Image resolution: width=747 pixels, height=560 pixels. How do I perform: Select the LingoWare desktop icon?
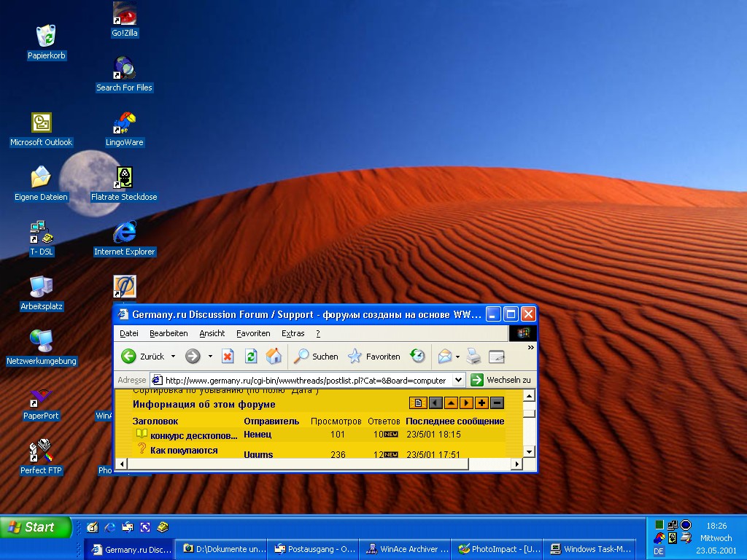124,129
